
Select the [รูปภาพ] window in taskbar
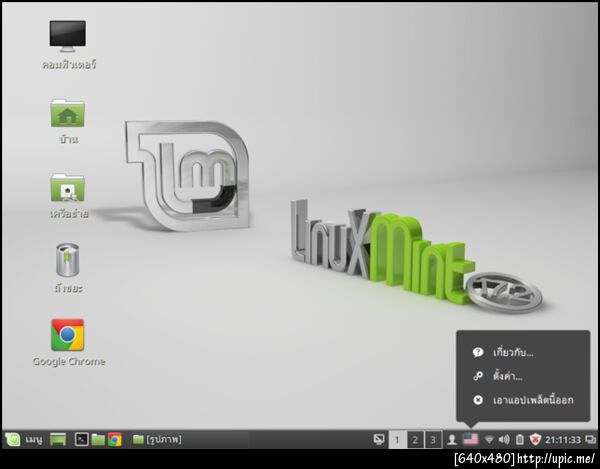tap(157, 439)
